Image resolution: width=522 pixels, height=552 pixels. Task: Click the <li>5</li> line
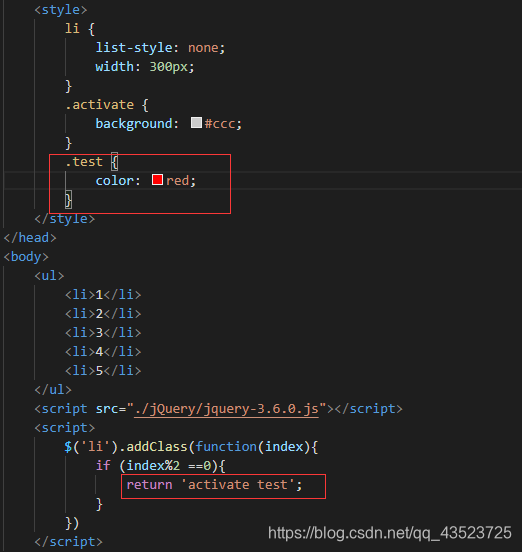(x=103, y=371)
